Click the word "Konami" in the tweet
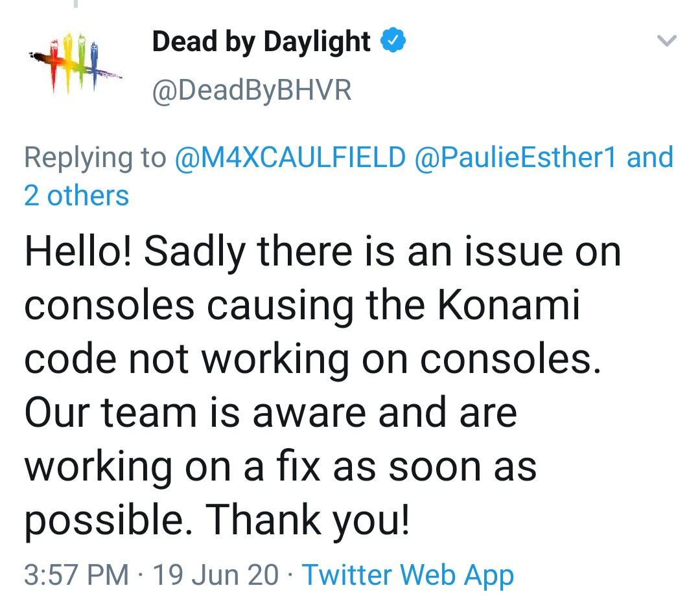Viewport: 700px width, 614px height. (509, 305)
